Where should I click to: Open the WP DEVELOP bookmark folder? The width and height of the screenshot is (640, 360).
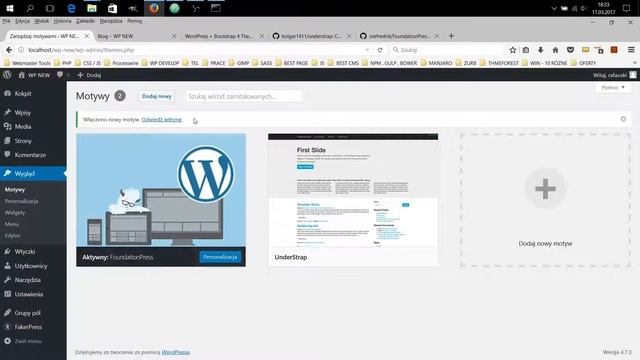[160, 63]
